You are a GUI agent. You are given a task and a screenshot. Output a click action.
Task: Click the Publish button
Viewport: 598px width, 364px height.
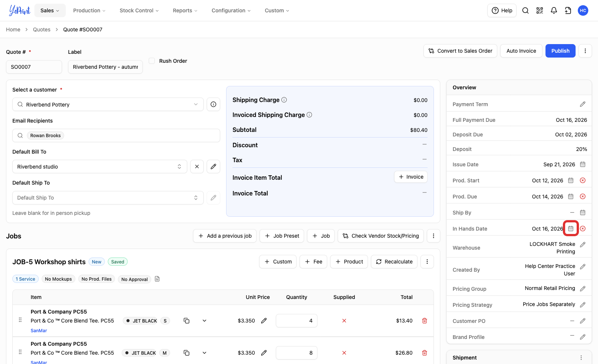(x=560, y=51)
